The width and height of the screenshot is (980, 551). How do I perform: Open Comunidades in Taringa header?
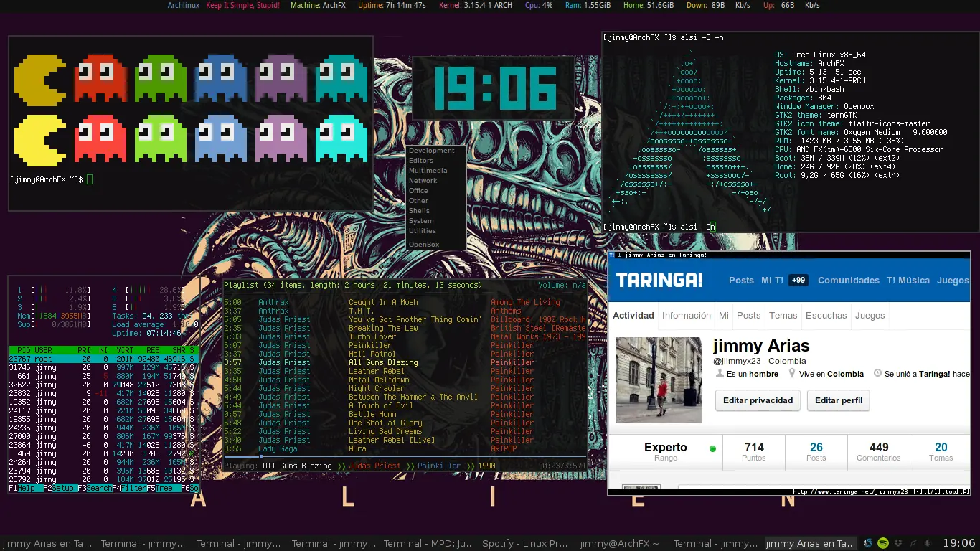tap(849, 281)
